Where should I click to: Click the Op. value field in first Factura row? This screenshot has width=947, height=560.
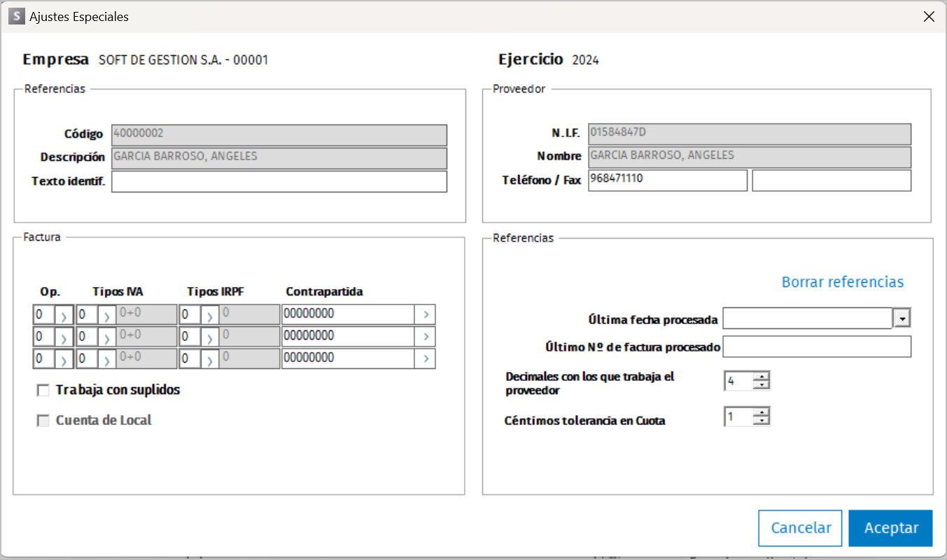tap(43, 315)
